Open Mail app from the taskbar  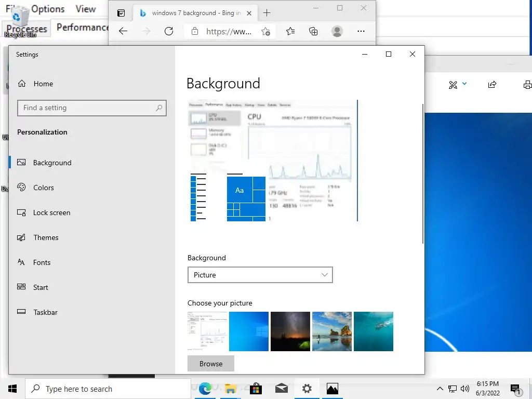tap(281, 389)
